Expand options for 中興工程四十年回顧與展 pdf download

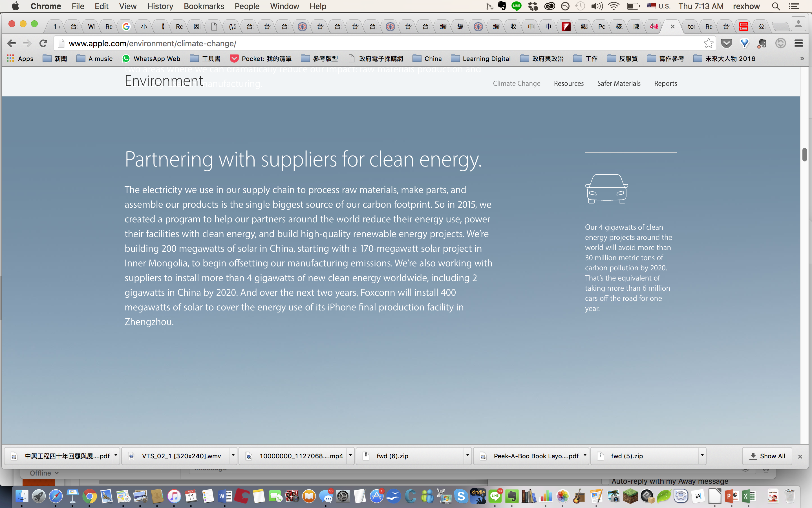[116, 456]
